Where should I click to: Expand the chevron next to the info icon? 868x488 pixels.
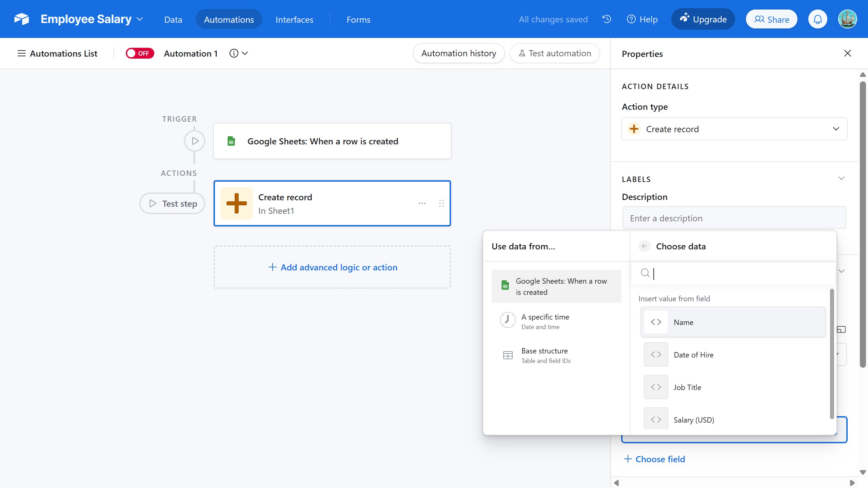pyautogui.click(x=245, y=53)
